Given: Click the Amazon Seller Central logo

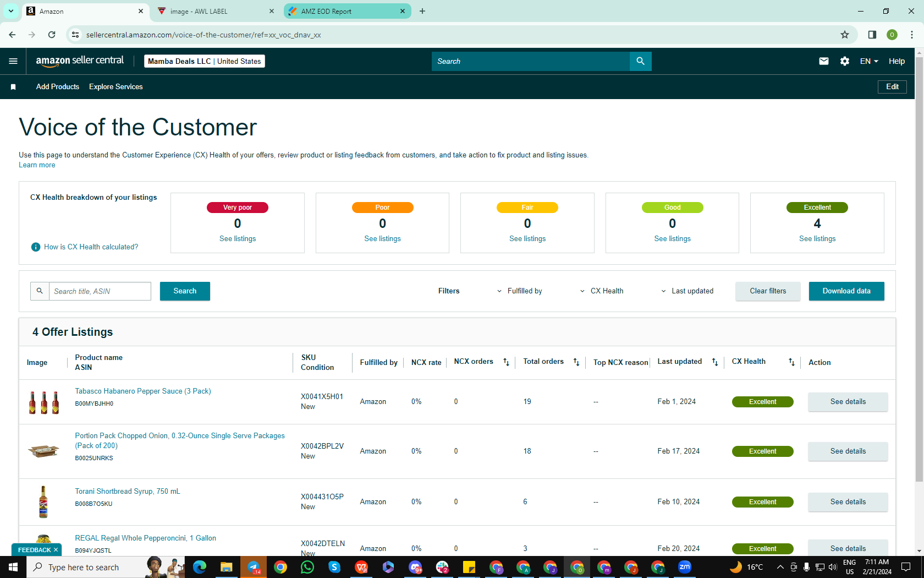Looking at the screenshot, I should point(80,61).
